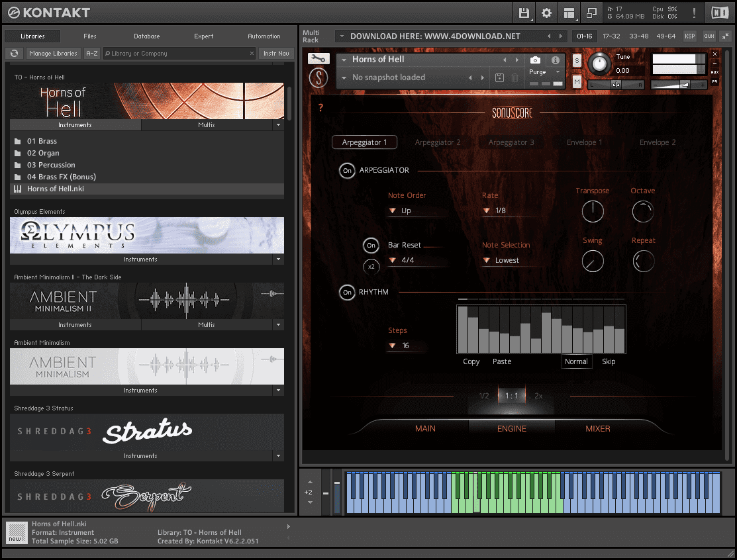Open Steps dropdown showing 16
The width and height of the screenshot is (737, 560).
[407, 346]
